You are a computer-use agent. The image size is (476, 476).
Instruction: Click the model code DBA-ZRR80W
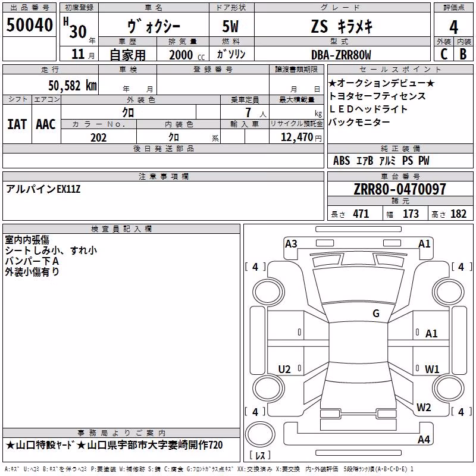tap(341, 55)
